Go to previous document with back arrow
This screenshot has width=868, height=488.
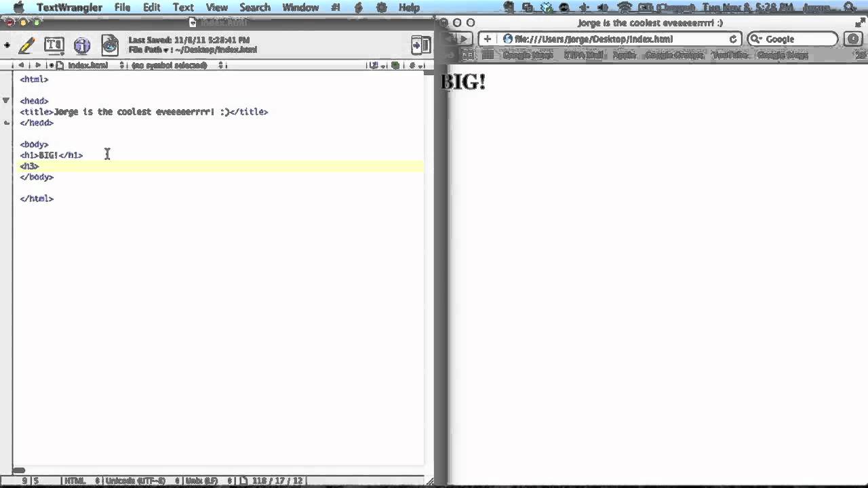tap(21, 65)
